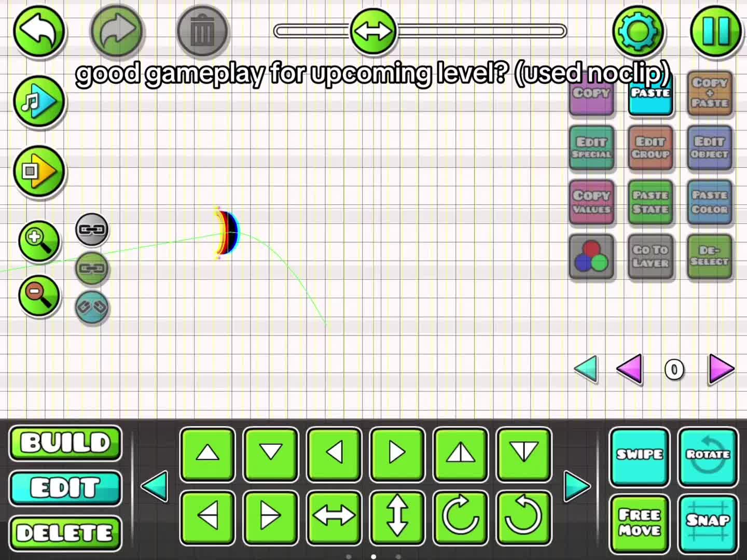Screen dimensions: 747x560
Task: Tap the trash can delete icon
Action: click(x=202, y=31)
